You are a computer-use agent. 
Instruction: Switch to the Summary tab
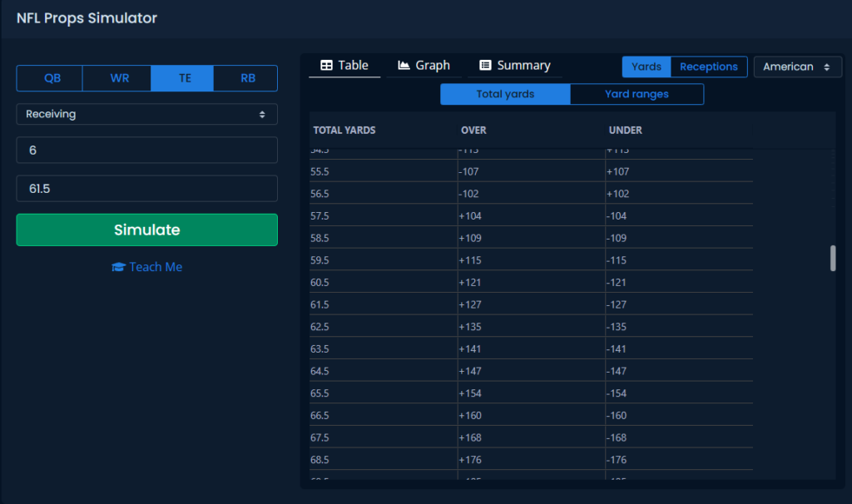(515, 65)
